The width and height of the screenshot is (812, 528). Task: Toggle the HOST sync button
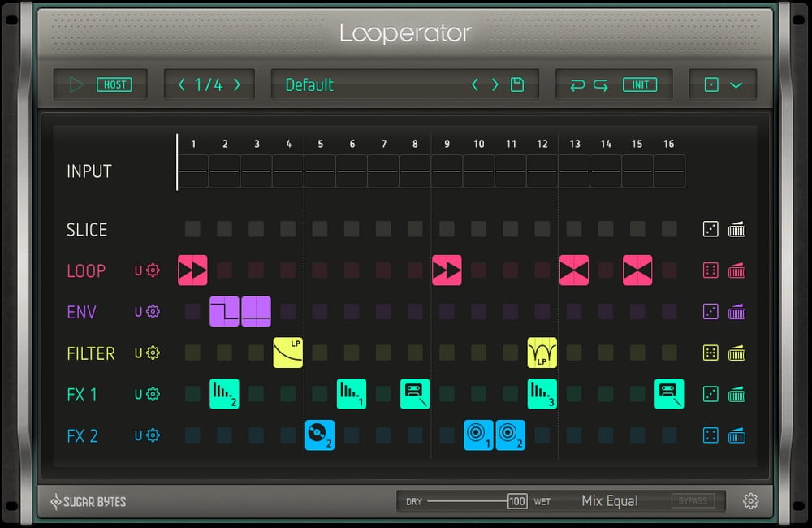(x=114, y=84)
